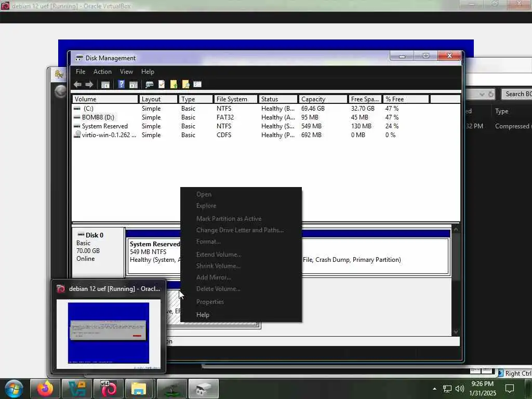Viewport: 532px width, 399px height.
Task: Click the network tray icon
Action: click(447, 389)
